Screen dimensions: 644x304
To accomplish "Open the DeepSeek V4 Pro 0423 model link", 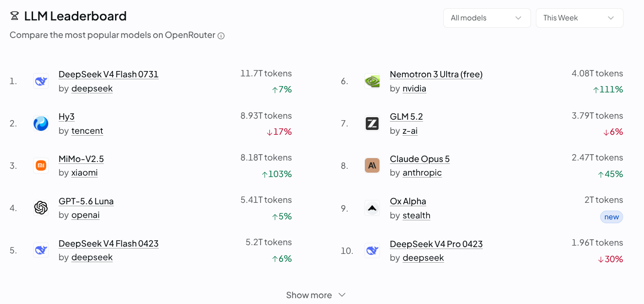I will pyautogui.click(x=436, y=244).
